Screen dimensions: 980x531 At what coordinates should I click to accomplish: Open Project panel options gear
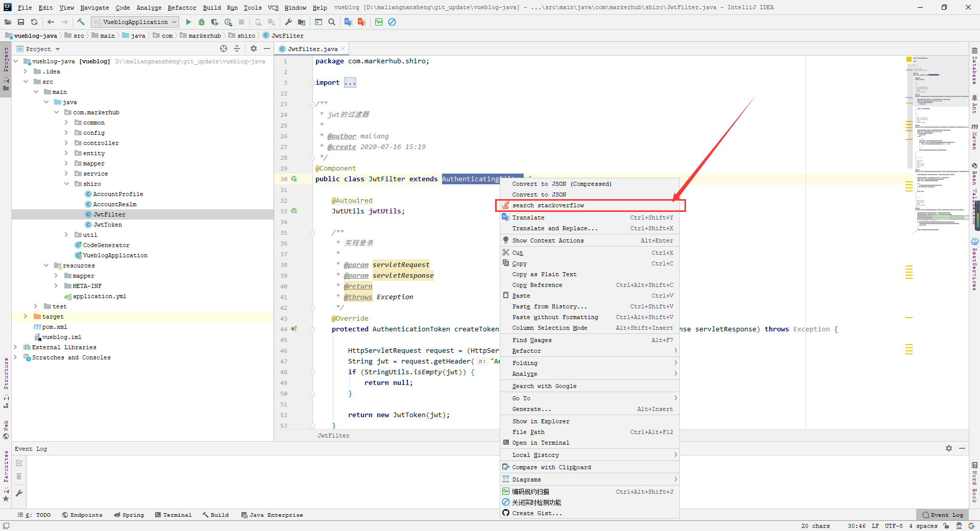coord(254,49)
